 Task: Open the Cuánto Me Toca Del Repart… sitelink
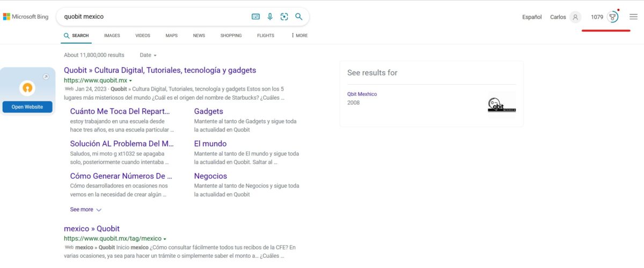(120, 111)
